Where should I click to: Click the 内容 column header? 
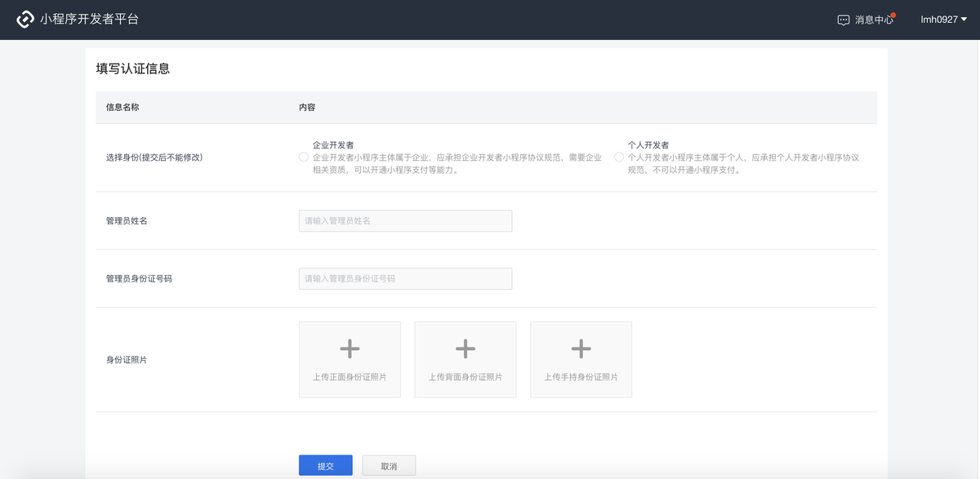click(x=307, y=108)
